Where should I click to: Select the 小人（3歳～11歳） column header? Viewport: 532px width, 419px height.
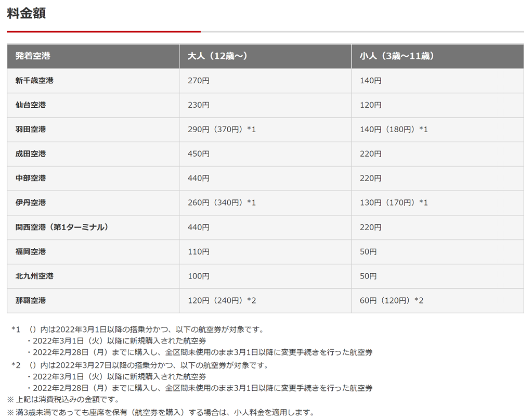pos(397,56)
